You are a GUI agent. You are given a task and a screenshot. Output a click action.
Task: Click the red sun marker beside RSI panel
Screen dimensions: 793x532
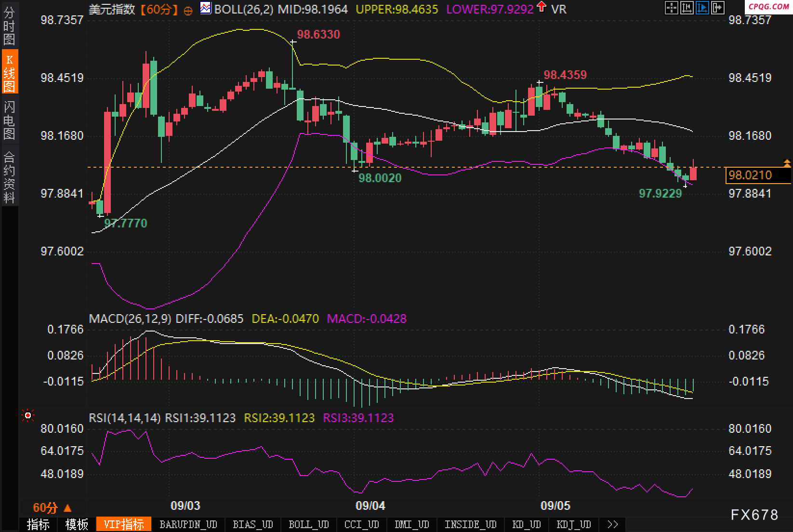pyautogui.click(x=28, y=415)
